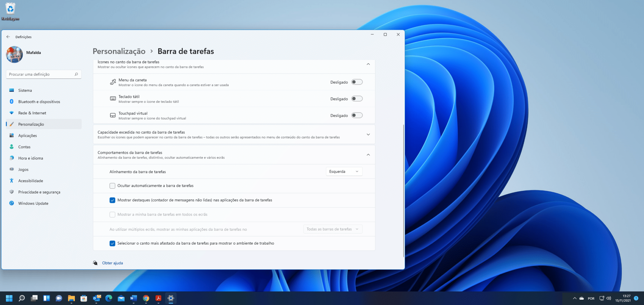
Task: Open Acessibilidade settings category
Action: click(x=44, y=181)
